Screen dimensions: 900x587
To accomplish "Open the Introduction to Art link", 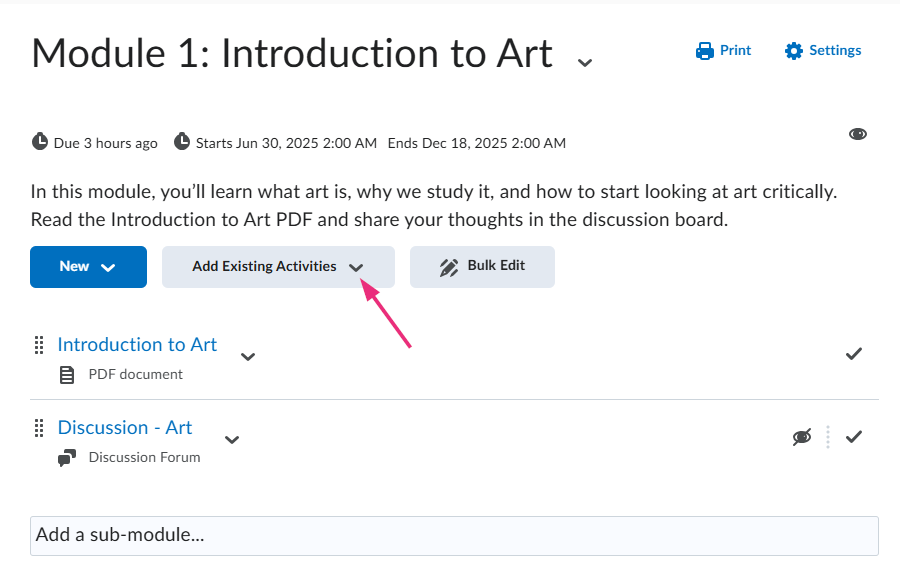I will pyautogui.click(x=137, y=345).
